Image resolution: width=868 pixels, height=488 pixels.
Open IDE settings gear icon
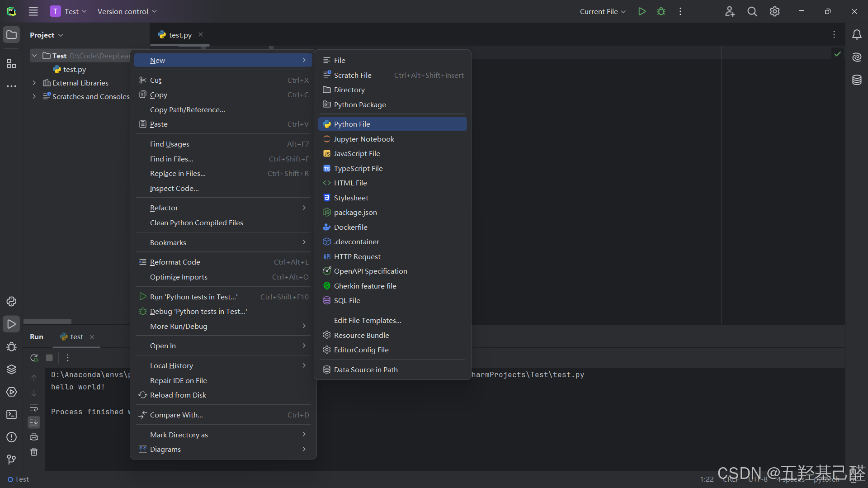click(774, 11)
